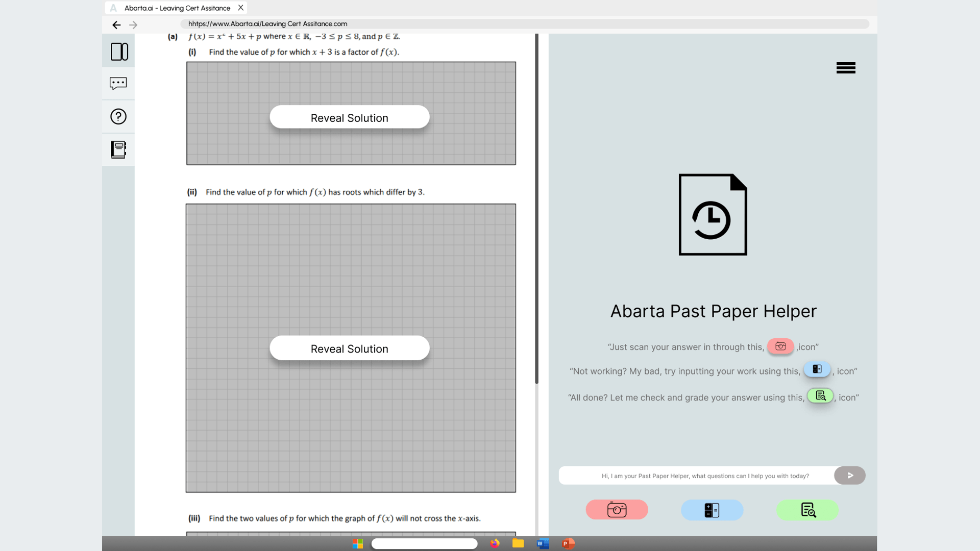Click the large history document icon

click(713, 214)
